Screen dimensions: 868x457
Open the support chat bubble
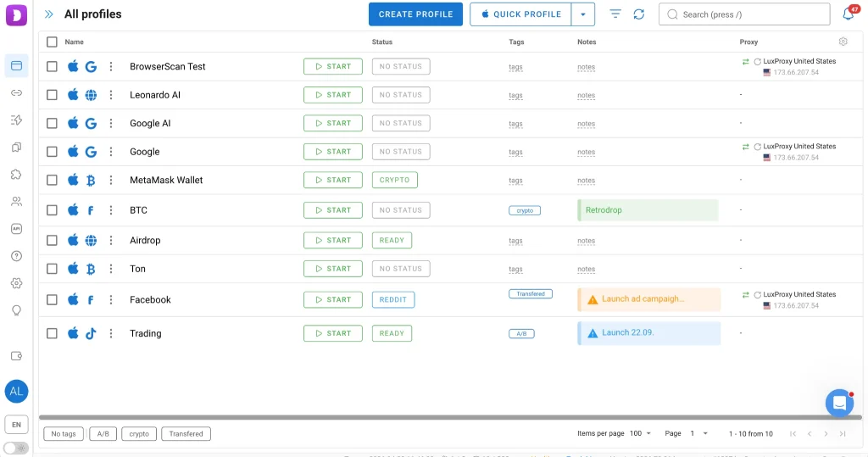[x=839, y=403]
